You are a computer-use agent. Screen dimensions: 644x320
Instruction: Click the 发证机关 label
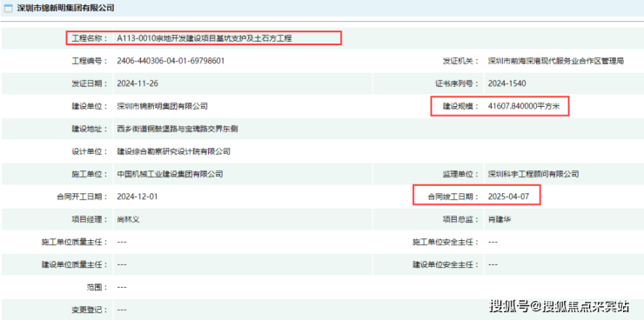point(460,61)
